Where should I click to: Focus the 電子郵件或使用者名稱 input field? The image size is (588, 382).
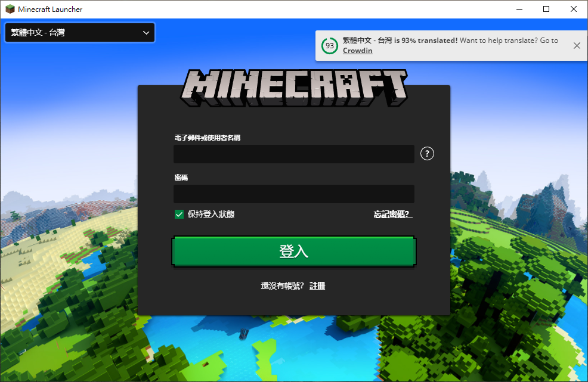click(293, 154)
